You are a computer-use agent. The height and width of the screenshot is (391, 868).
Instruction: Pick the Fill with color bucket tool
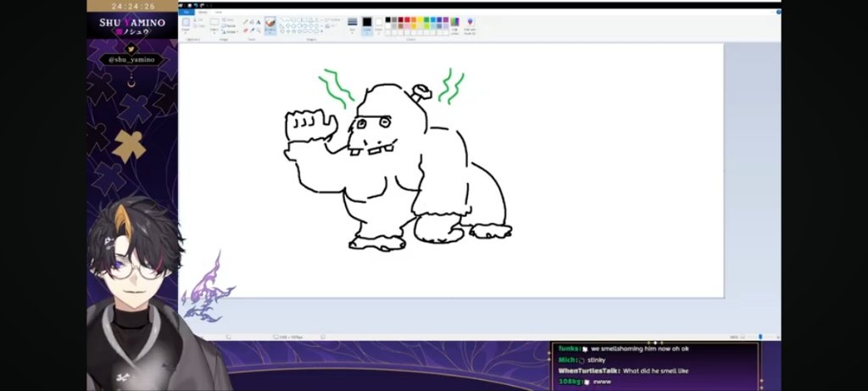point(252,22)
